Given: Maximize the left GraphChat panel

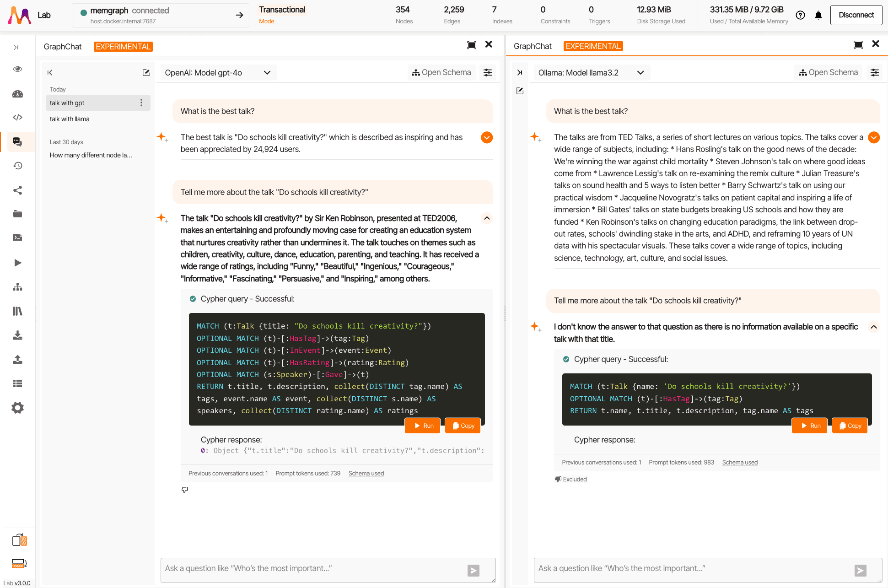Looking at the screenshot, I should (x=472, y=45).
